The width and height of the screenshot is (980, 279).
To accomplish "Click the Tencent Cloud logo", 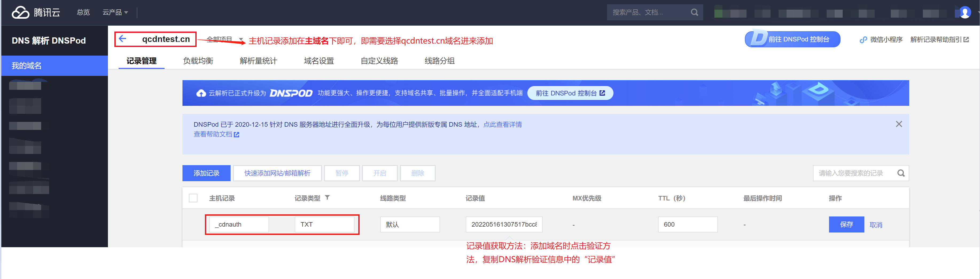I will tap(36, 13).
